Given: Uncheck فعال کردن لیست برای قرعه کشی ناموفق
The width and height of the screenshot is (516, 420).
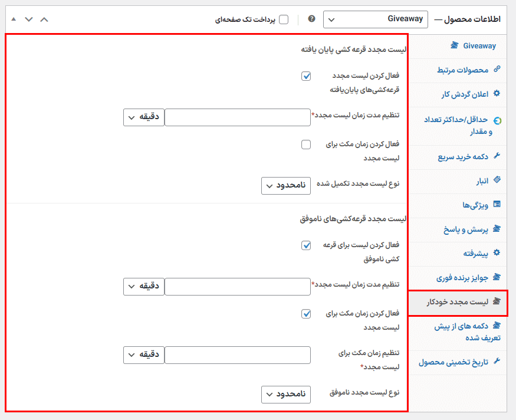Looking at the screenshot, I should 305,245.
